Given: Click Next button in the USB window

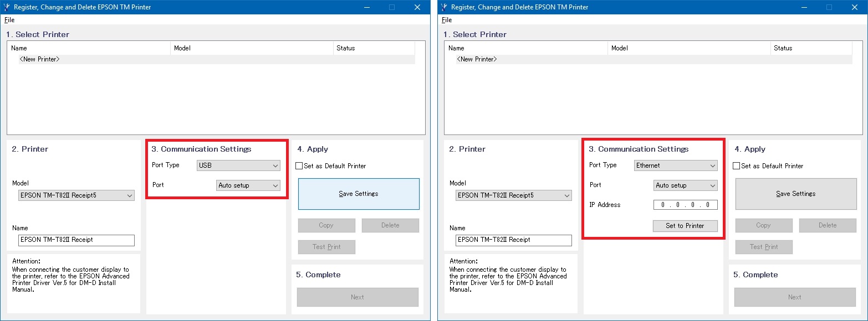Looking at the screenshot, I should [x=358, y=297].
